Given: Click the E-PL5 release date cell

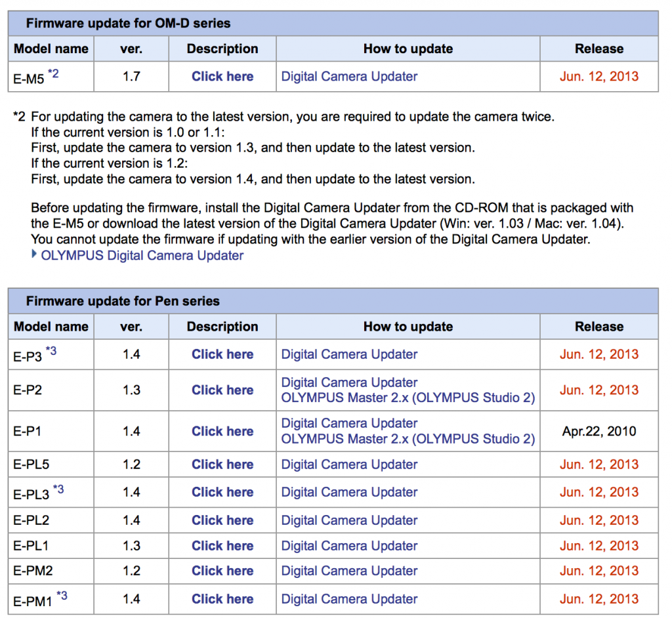Looking at the screenshot, I should [599, 464].
